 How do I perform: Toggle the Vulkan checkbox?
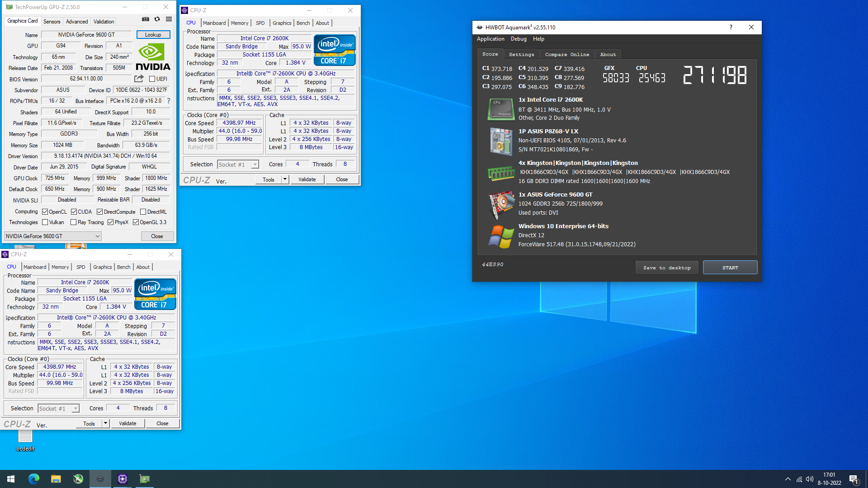tap(45, 222)
